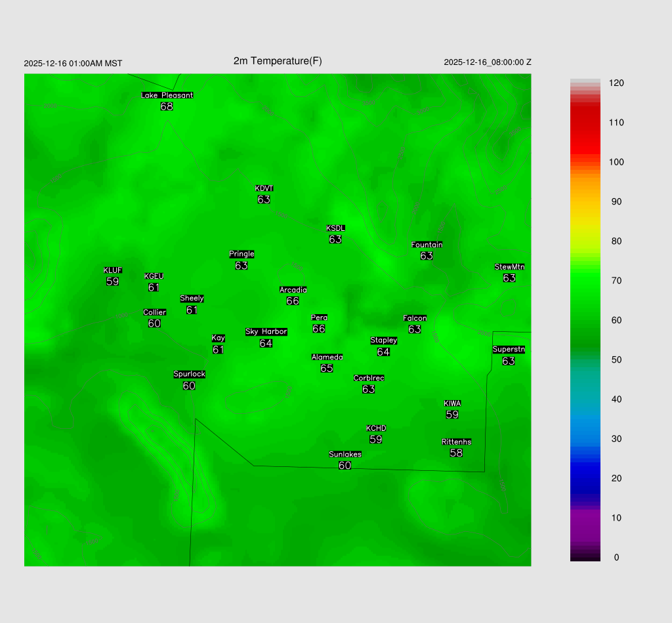The image size is (672, 623).
Task: Click the KLUF station label
Action: (112, 270)
